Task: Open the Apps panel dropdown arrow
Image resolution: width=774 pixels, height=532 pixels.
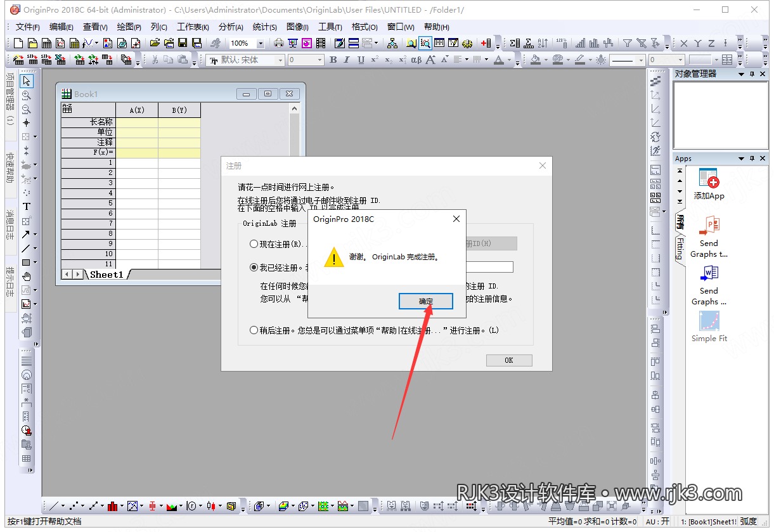Action: click(x=742, y=159)
